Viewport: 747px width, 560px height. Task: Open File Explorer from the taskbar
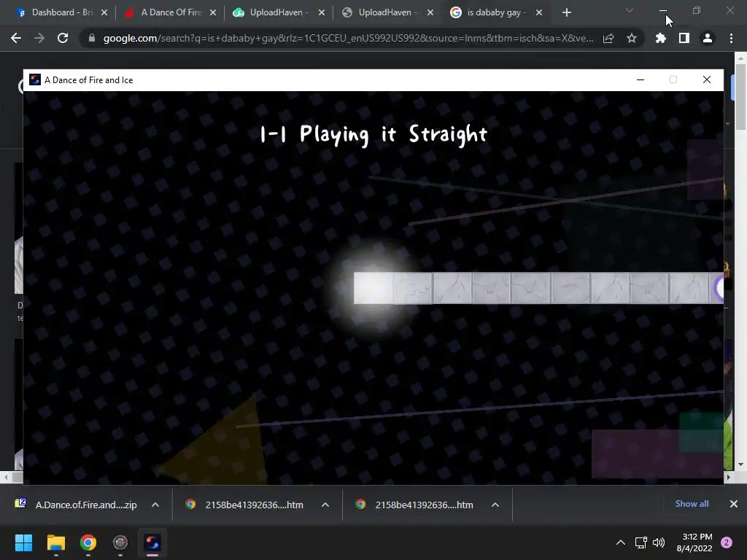55,542
